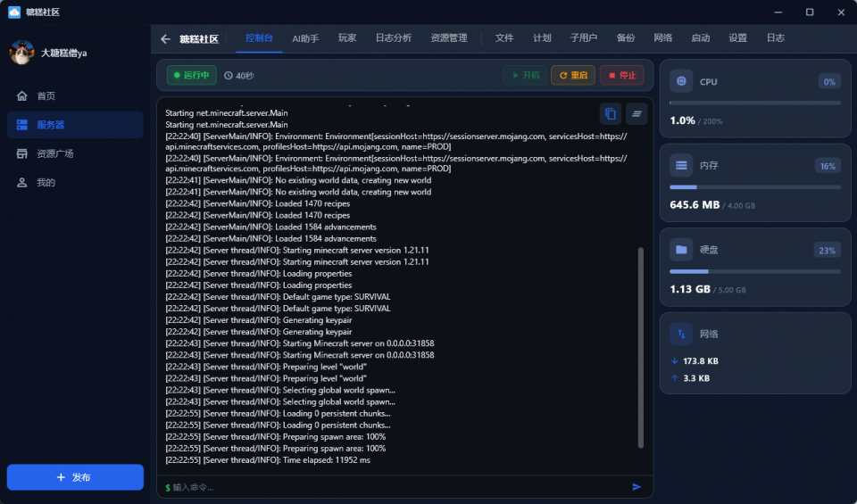Open the user avatar 大糖糕借ya
This screenshot has width=857, height=504.
(21, 53)
